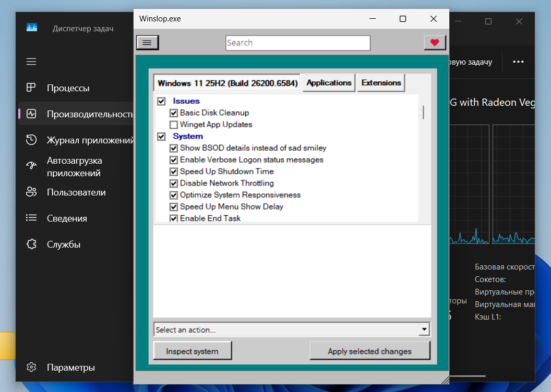551x392 pixels.
Task: Click the Кэш L1 label in Task Manager
Action: point(488,317)
